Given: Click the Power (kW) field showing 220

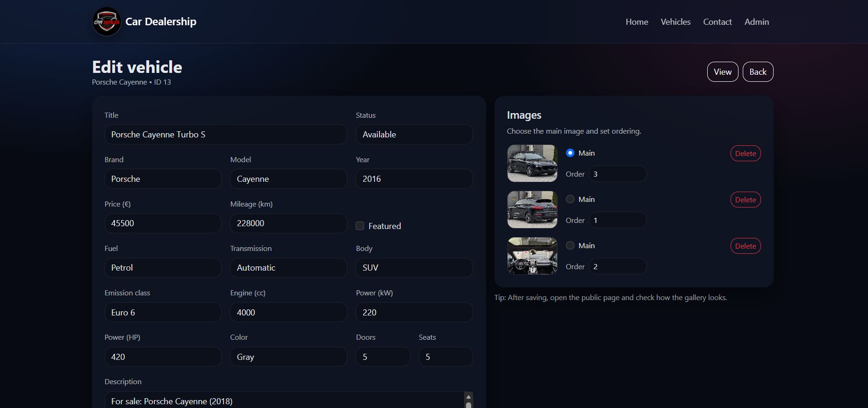Looking at the screenshot, I should coord(414,312).
